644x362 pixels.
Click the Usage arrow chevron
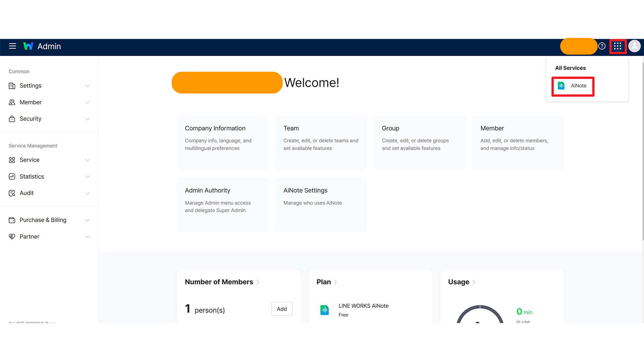(x=474, y=282)
